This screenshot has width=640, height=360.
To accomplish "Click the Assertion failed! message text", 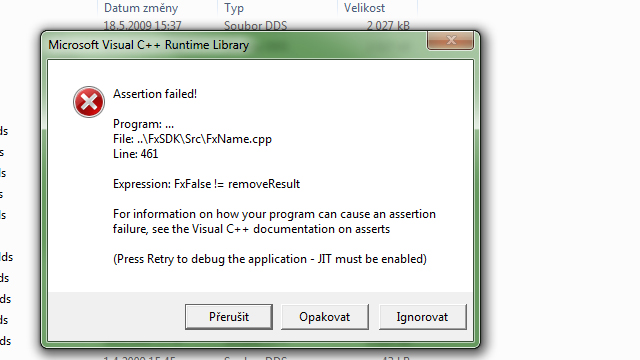I will click(x=155, y=94).
